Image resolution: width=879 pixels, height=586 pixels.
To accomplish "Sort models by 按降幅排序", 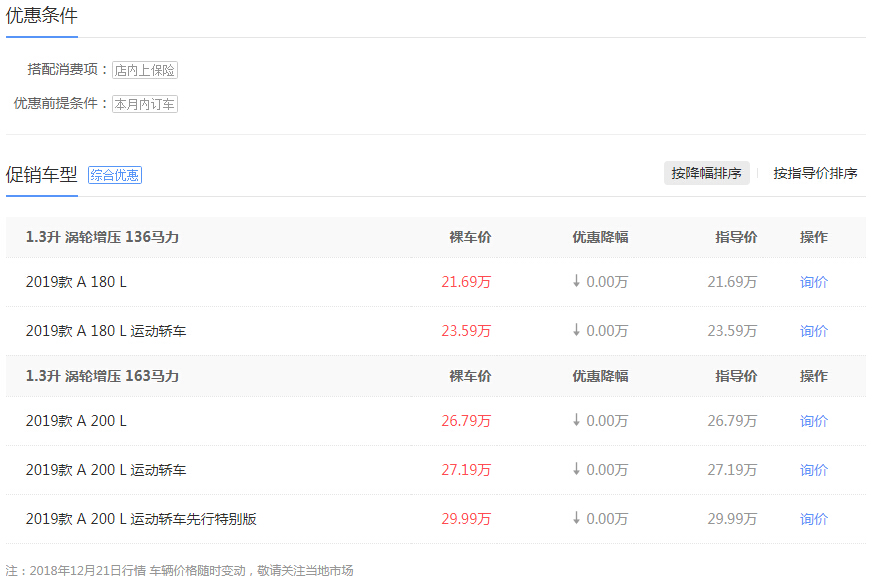I will 706,173.
